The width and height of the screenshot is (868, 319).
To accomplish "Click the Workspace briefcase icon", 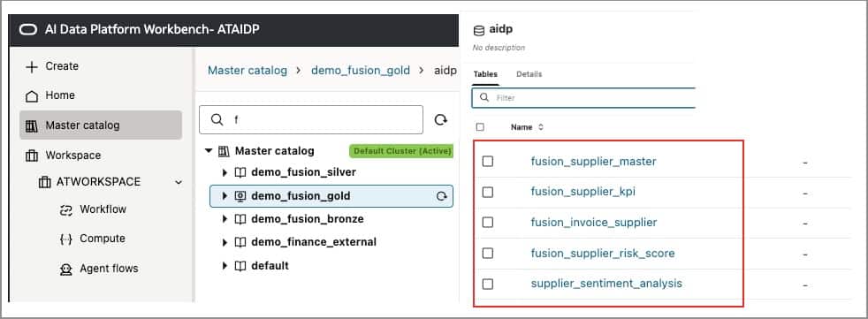I will pyautogui.click(x=32, y=156).
